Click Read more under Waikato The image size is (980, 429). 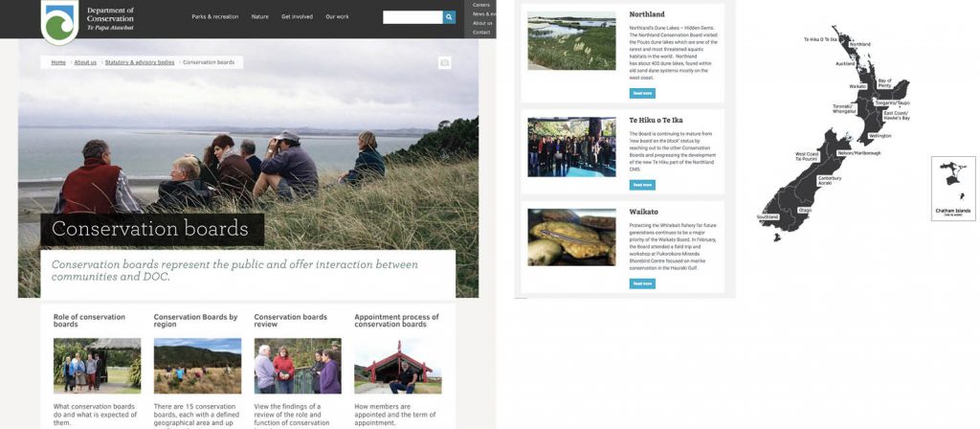click(642, 283)
